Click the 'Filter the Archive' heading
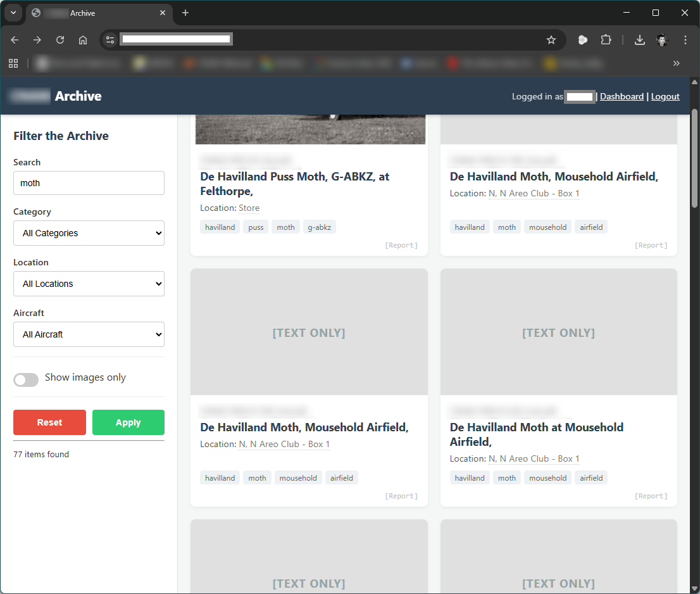 tap(61, 136)
